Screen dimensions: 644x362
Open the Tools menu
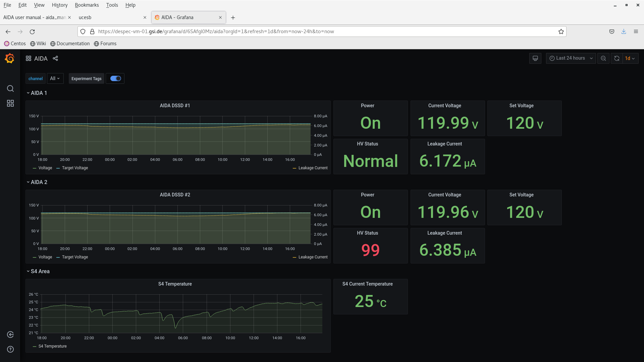[112, 5]
